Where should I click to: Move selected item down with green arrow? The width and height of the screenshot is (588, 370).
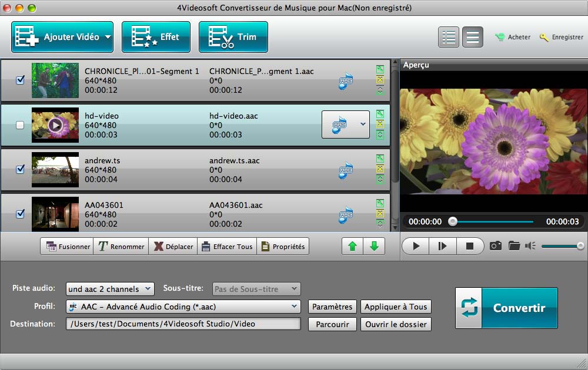(x=374, y=247)
